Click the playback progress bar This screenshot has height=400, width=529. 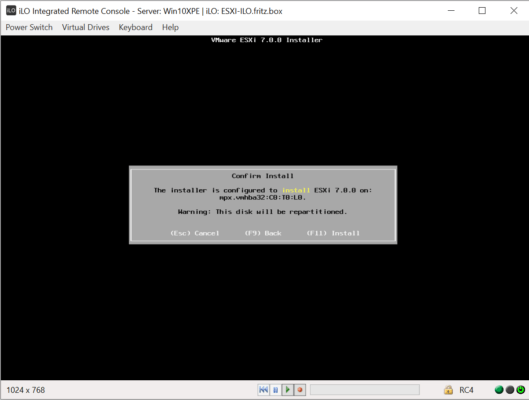coord(365,390)
